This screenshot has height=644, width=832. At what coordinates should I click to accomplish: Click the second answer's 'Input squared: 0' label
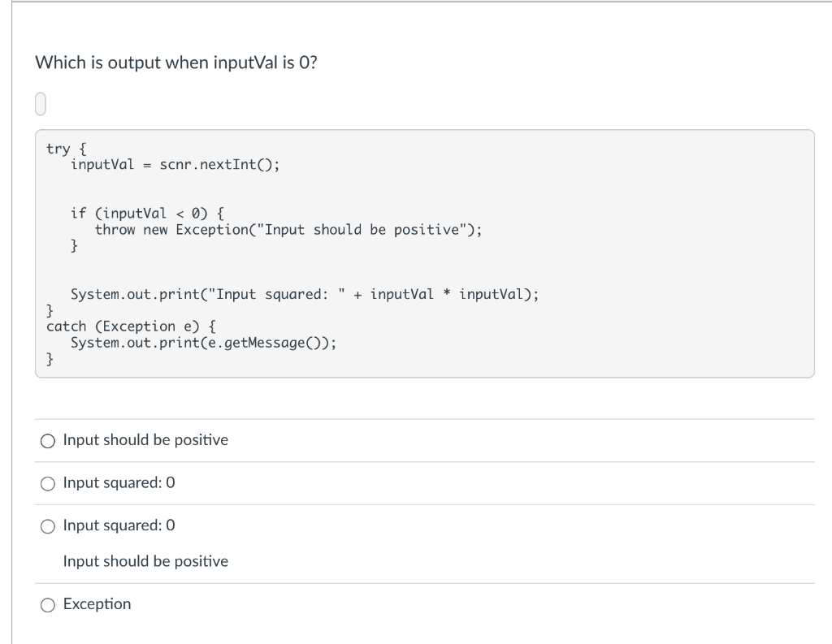pyautogui.click(x=119, y=483)
